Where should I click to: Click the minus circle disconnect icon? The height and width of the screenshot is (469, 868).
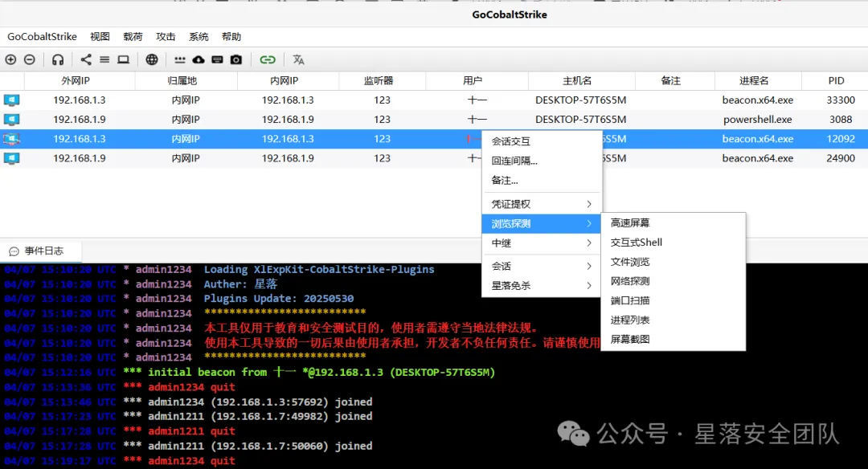[30, 59]
